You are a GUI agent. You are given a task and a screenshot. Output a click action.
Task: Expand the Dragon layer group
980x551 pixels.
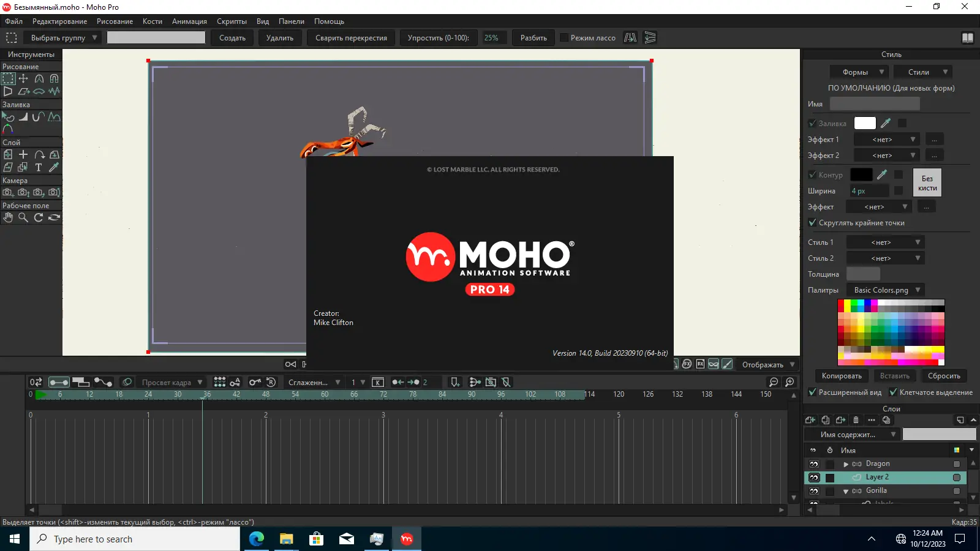tap(846, 464)
